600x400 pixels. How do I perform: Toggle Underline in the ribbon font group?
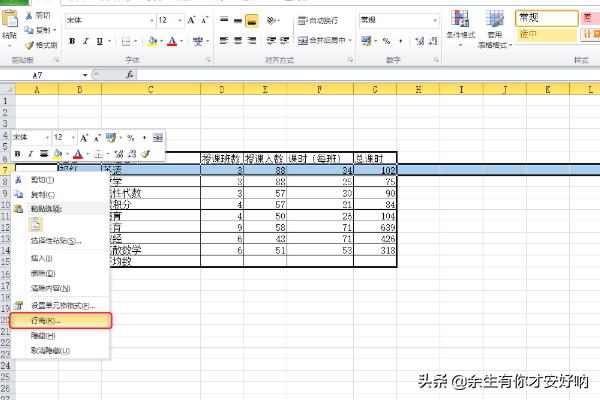(x=99, y=41)
